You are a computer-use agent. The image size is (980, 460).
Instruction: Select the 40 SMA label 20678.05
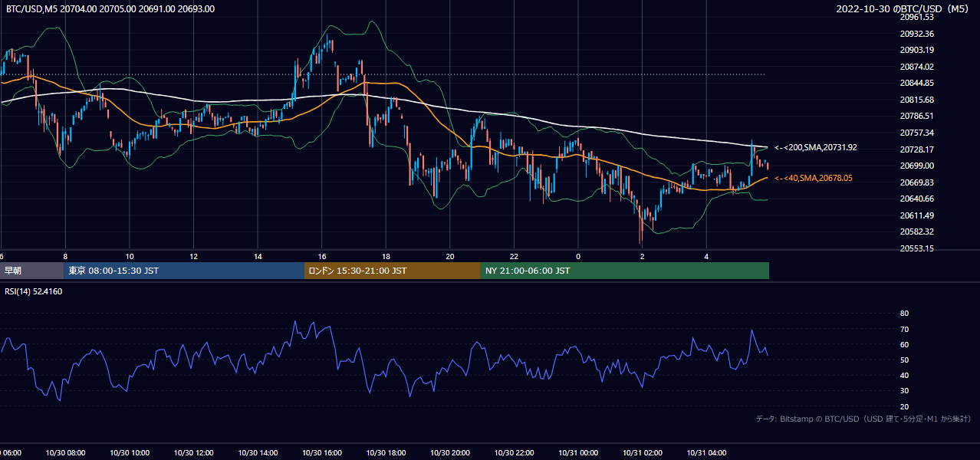814,178
